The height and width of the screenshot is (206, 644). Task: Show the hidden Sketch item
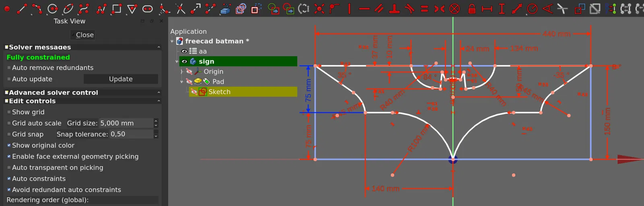pyautogui.click(x=194, y=92)
